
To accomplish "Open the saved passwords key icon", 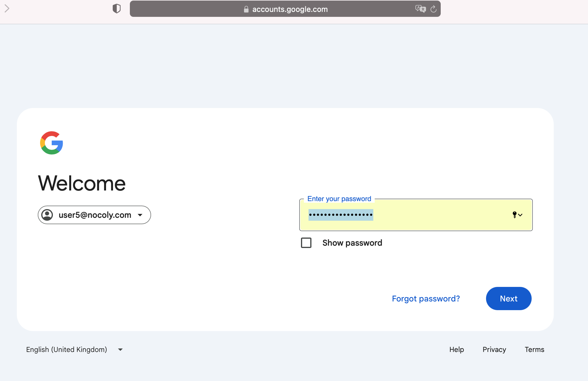I will [517, 215].
